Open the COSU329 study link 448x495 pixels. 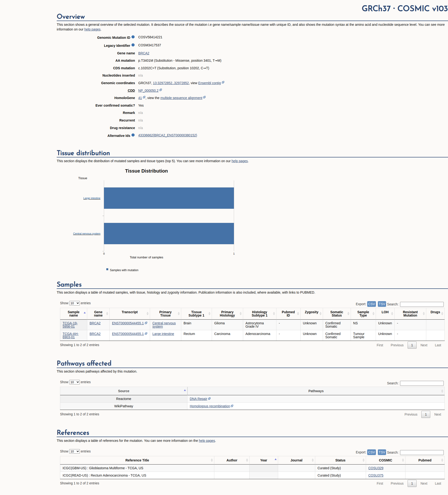coord(376,468)
